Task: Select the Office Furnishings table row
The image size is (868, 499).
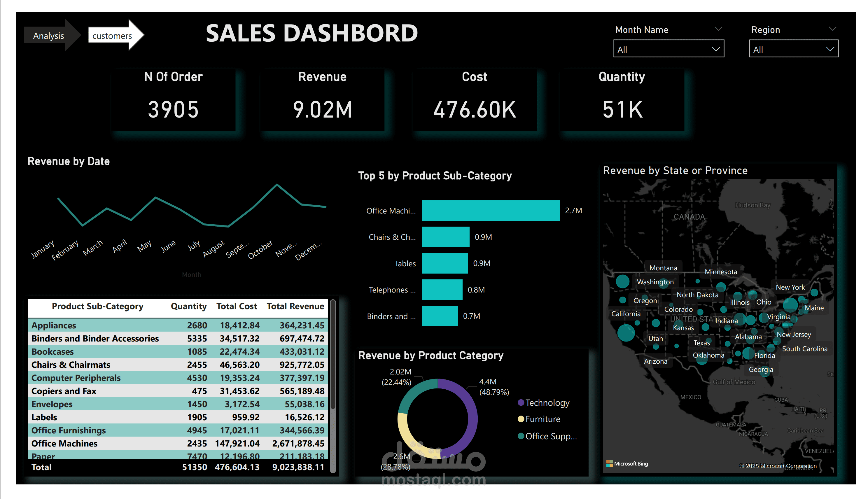Action: [178, 430]
